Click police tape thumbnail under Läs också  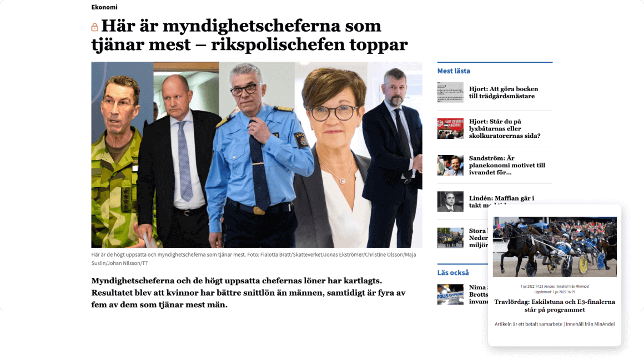[450, 294]
